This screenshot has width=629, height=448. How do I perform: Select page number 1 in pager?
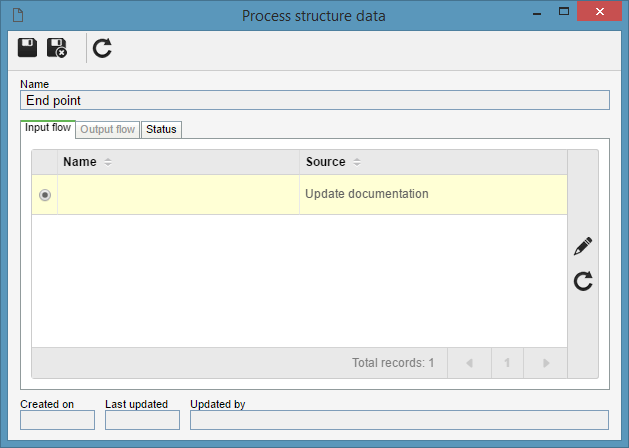click(x=507, y=363)
